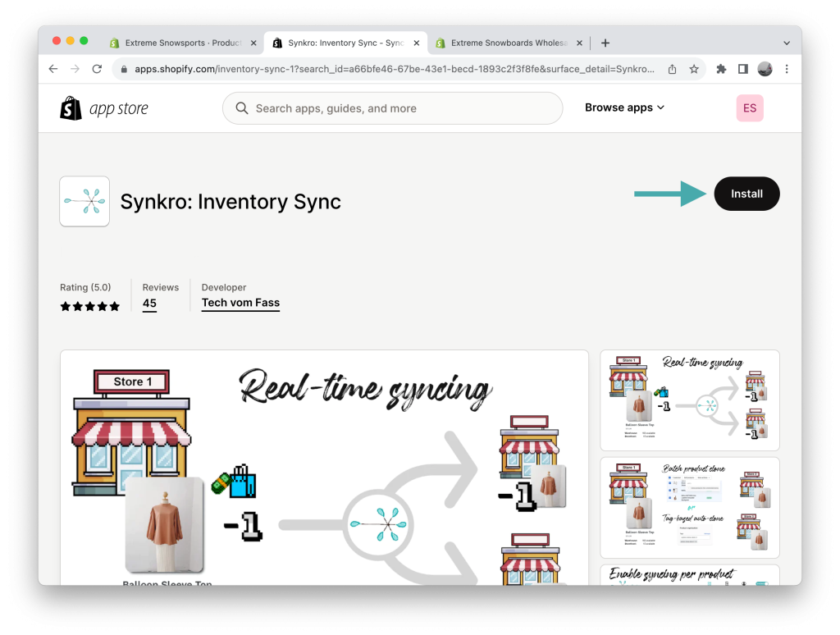Click the Synkro: Inventory Sync heading
Viewport: 840px width, 635px height.
tap(231, 202)
